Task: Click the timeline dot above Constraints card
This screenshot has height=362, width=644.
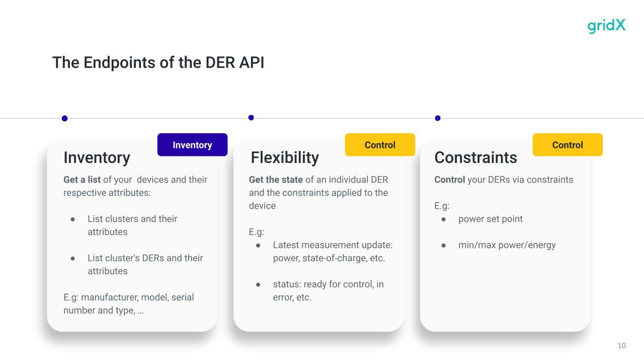Action: pyautogui.click(x=438, y=118)
